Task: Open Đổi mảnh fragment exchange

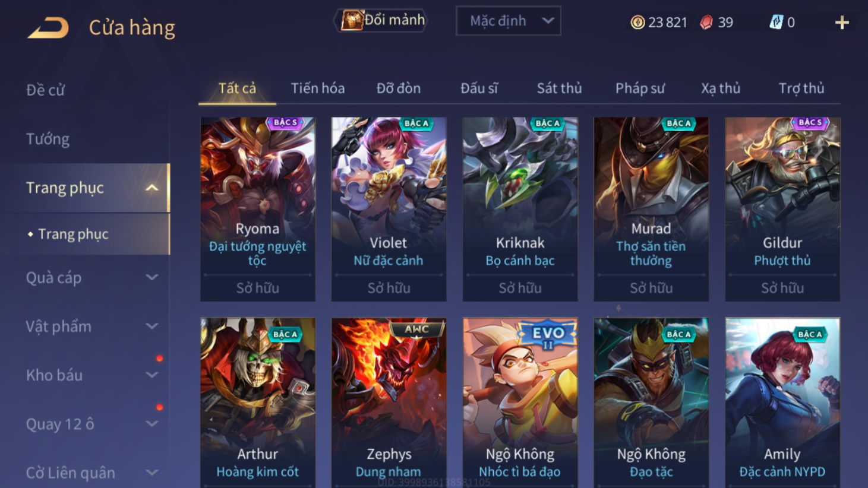Action: [x=382, y=20]
